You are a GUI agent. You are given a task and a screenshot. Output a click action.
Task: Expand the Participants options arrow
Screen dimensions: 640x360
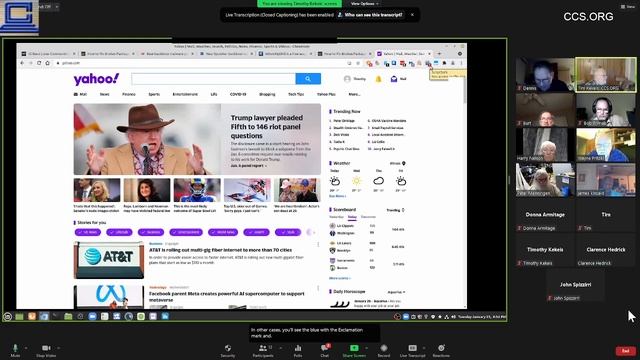coord(281,348)
